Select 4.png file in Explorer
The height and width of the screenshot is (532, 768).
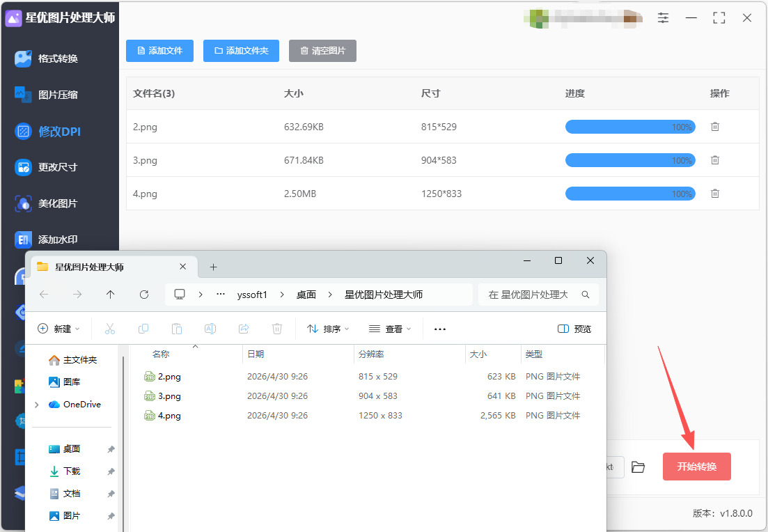coord(162,416)
